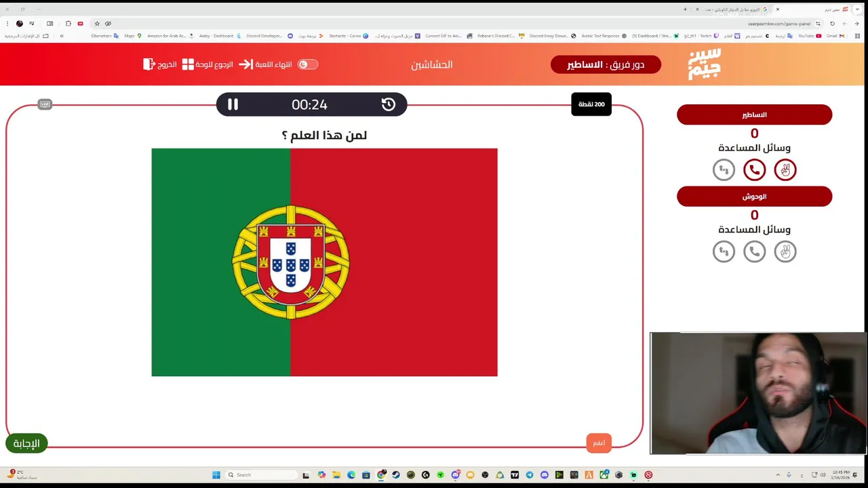This screenshot has height=488, width=868.
Task: Select the الوحوش team name banner
Action: (x=754, y=197)
